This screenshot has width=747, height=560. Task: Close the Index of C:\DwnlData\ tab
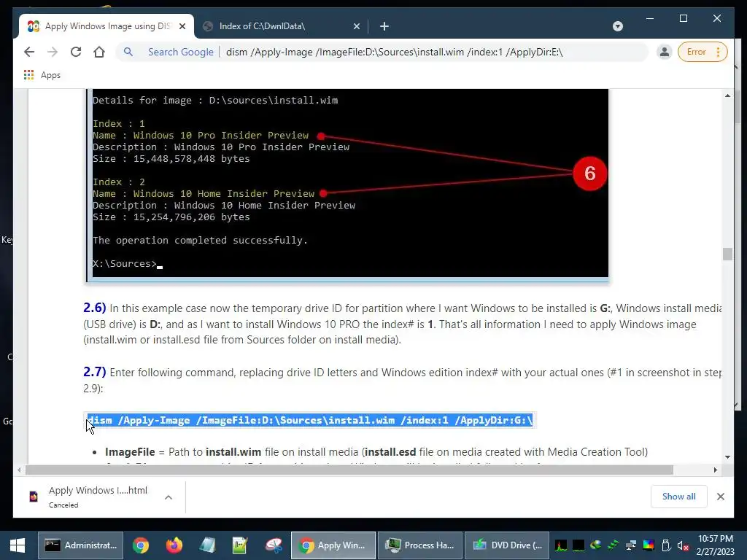point(356,26)
